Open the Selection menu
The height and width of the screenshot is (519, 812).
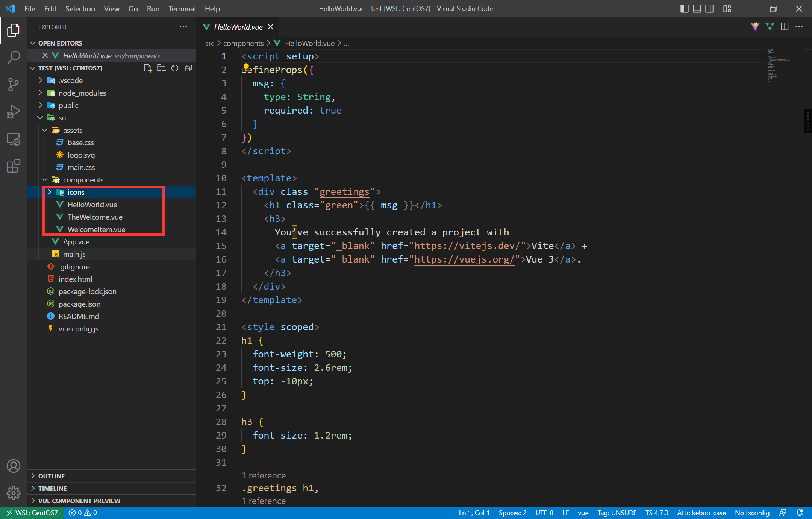[x=80, y=9]
